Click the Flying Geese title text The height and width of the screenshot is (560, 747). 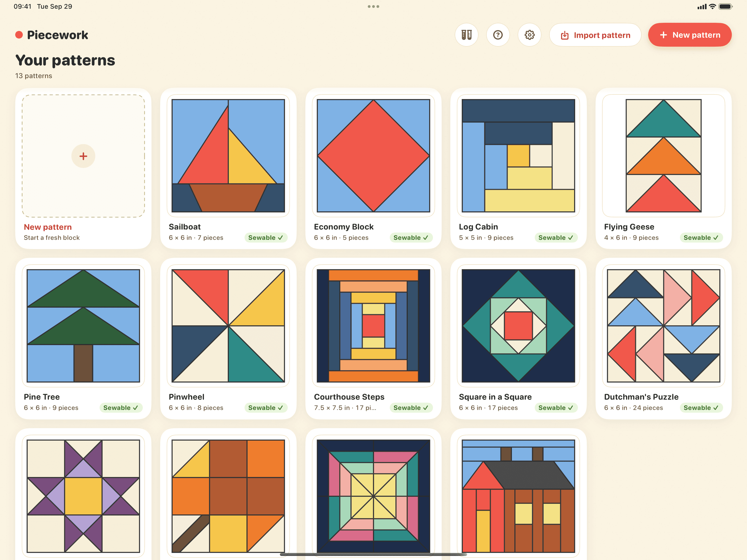[629, 227]
